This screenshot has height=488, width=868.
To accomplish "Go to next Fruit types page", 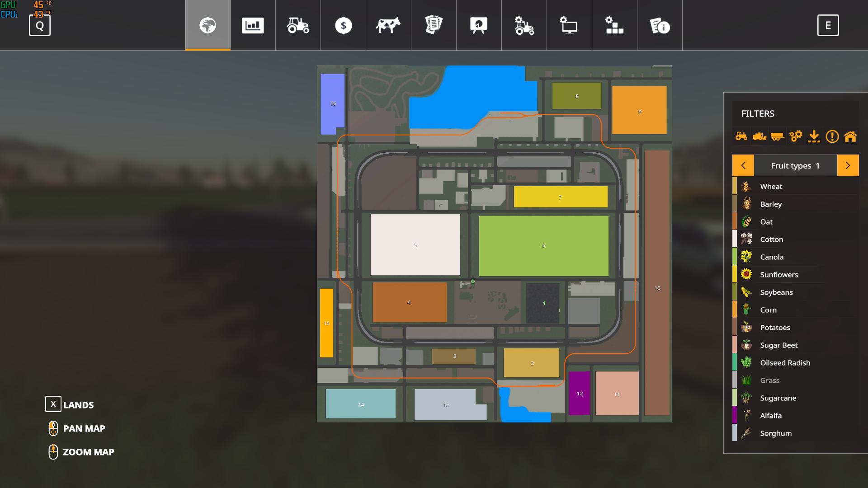I will click(x=848, y=165).
